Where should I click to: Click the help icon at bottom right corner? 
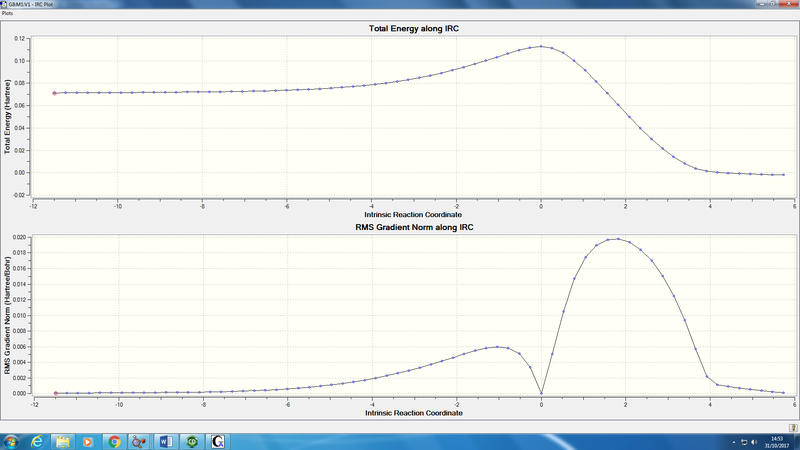click(x=793, y=428)
